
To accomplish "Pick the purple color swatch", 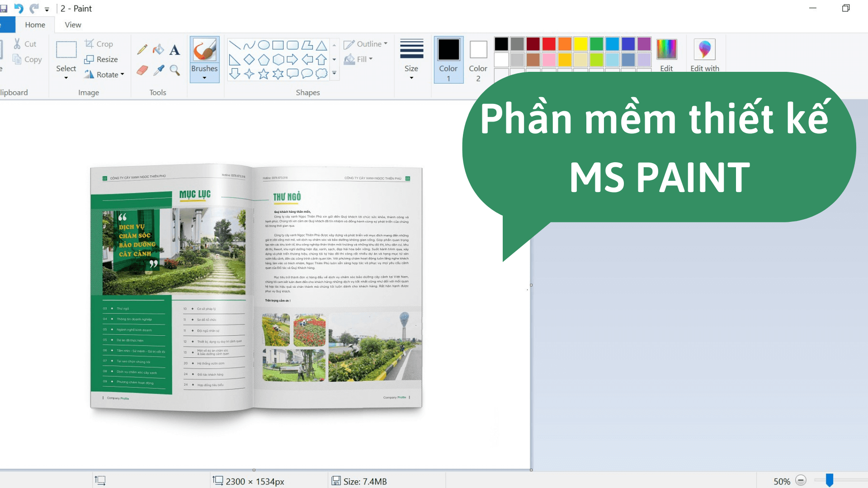I will pos(644,44).
